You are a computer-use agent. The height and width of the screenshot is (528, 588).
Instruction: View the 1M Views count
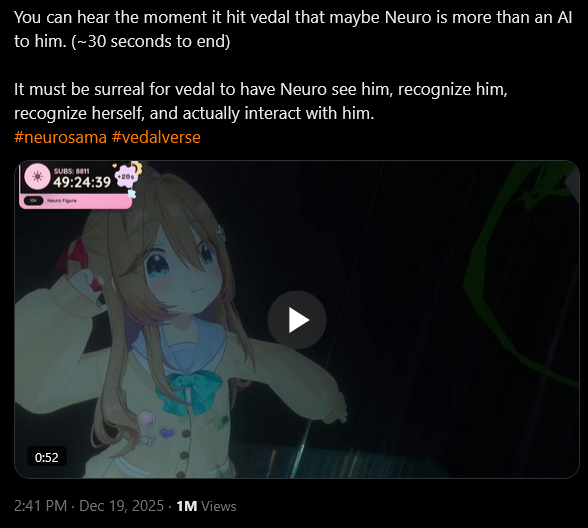click(x=206, y=506)
